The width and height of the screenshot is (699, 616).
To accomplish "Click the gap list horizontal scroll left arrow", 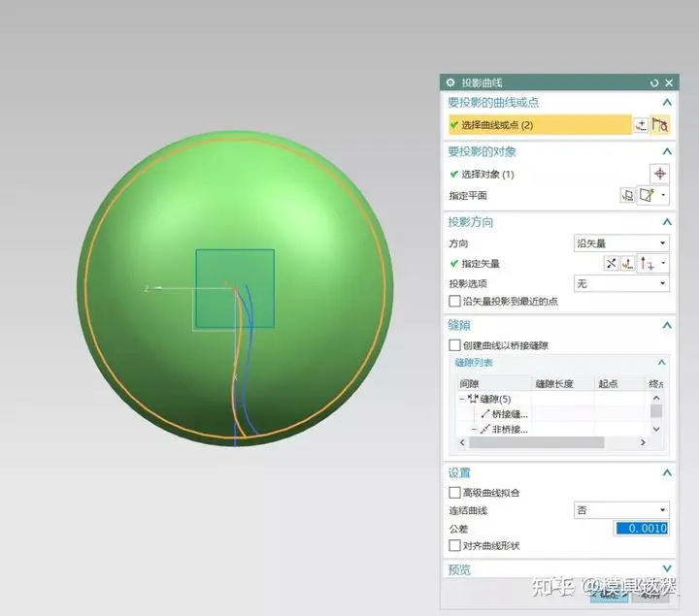I will click(x=462, y=442).
